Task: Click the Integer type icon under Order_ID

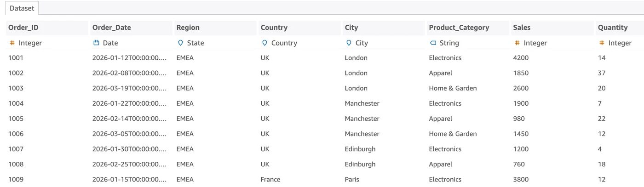Action: 12,43
